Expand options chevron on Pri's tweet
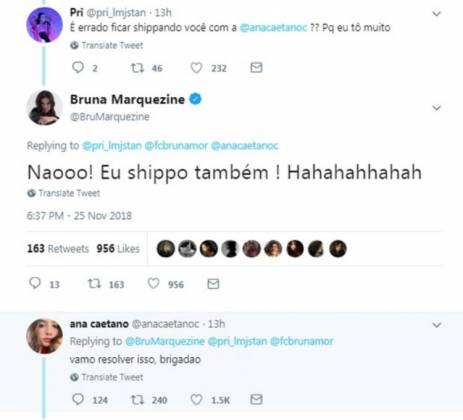This screenshot has width=463, height=420. [437, 14]
